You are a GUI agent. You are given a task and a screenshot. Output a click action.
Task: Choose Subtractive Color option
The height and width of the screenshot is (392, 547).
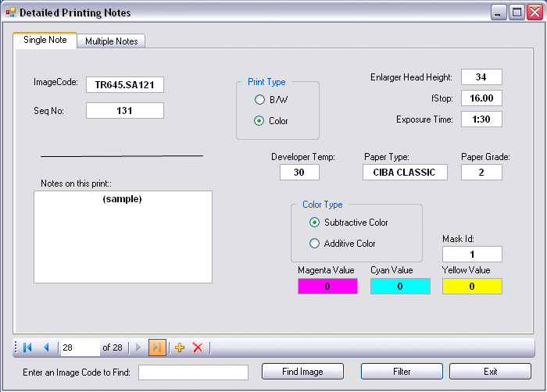point(315,223)
